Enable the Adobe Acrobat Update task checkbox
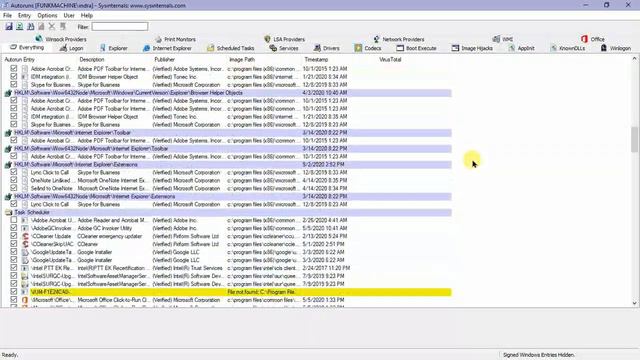The width and height of the screenshot is (640, 360). (x=14, y=220)
